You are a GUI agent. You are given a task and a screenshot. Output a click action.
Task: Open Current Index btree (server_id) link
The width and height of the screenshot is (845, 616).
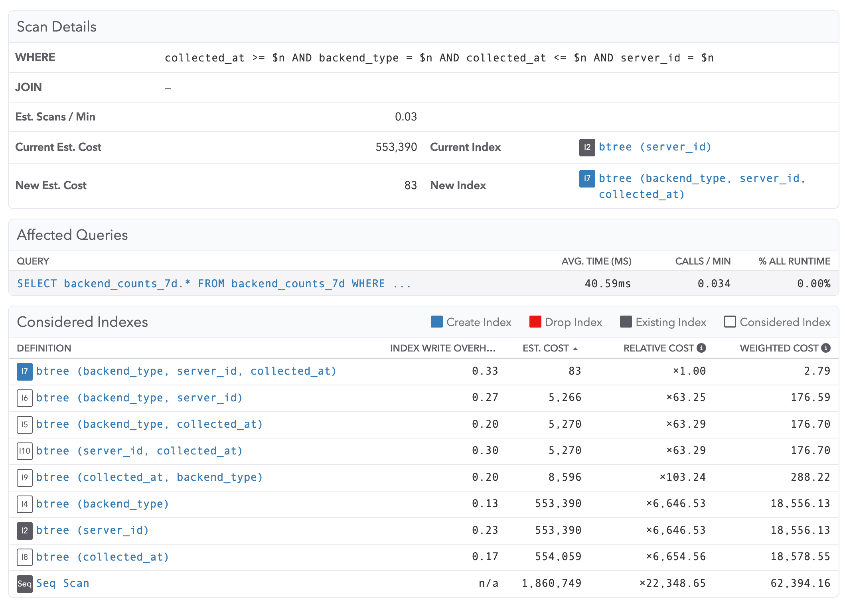click(655, 147)
